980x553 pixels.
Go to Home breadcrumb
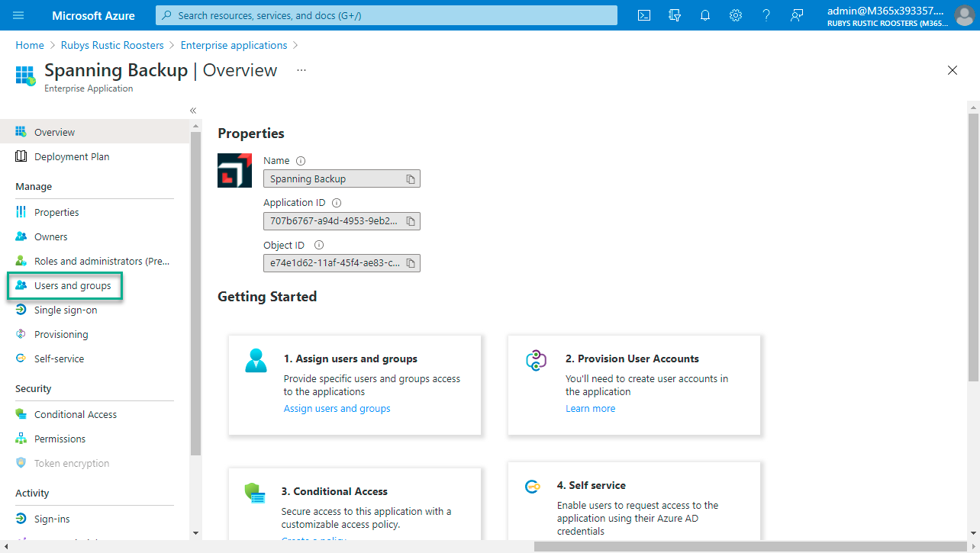click(x=30, y=45)
